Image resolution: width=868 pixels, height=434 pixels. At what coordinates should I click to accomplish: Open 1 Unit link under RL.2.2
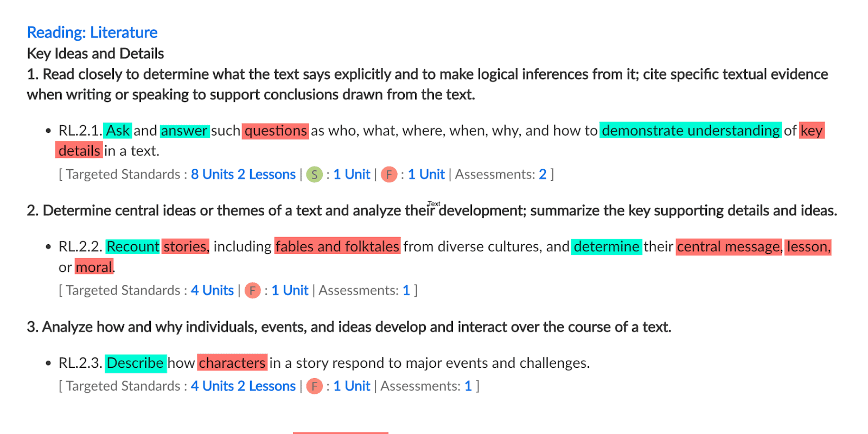click(290, 290)
